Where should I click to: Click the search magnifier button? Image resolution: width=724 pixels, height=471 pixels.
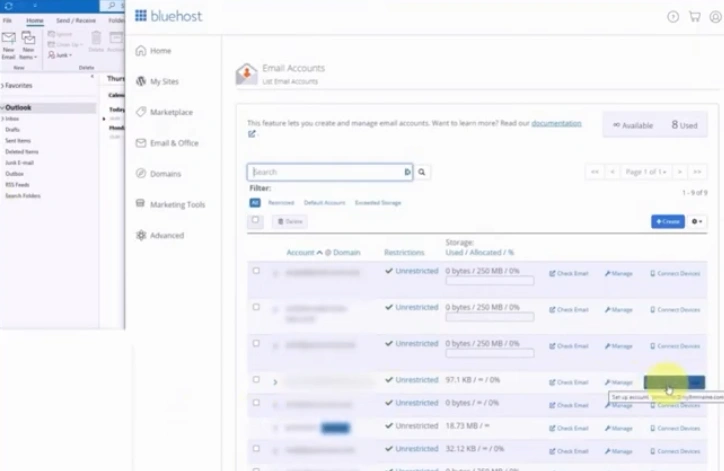(423, 172)
